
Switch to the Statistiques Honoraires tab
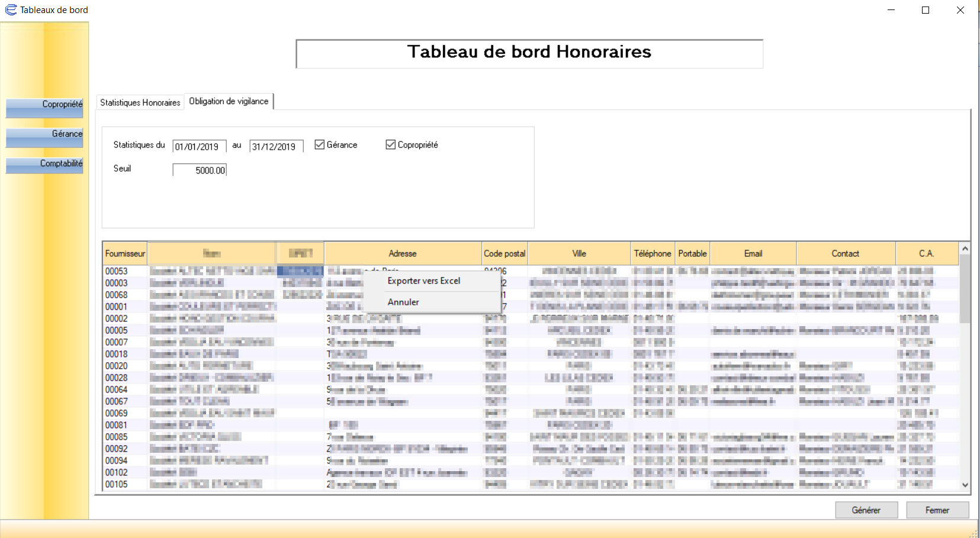[x=140, y=102]
